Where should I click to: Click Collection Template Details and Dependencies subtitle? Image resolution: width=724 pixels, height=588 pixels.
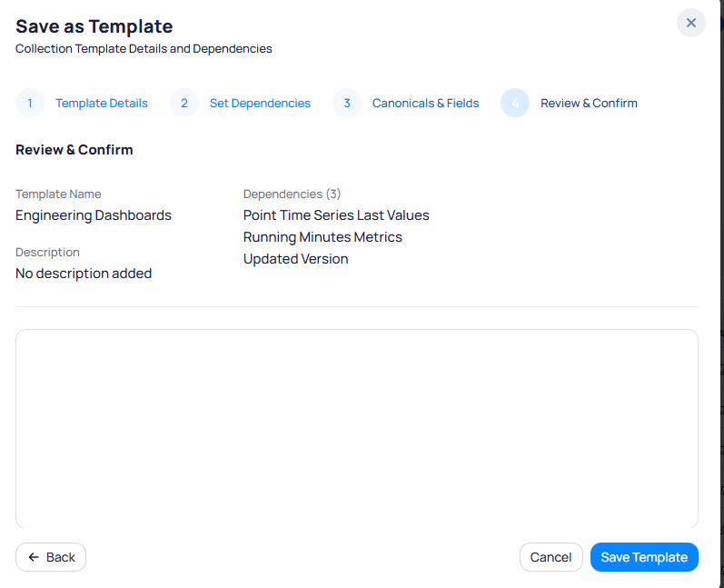144,48
